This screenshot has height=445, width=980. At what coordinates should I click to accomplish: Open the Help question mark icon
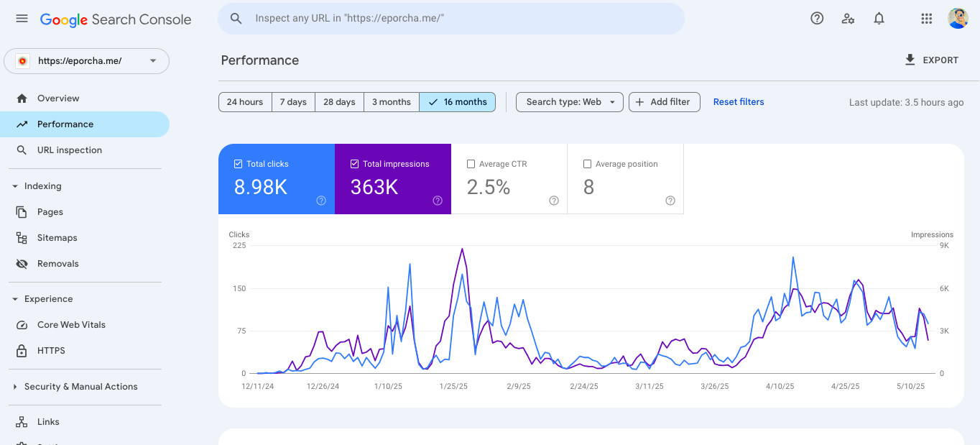817,19
